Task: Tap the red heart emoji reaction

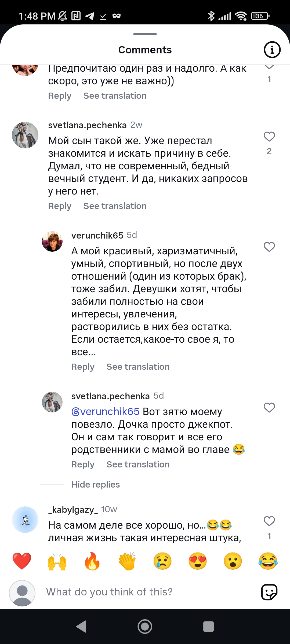Action: pyautogui.click(x=22, y=561)
